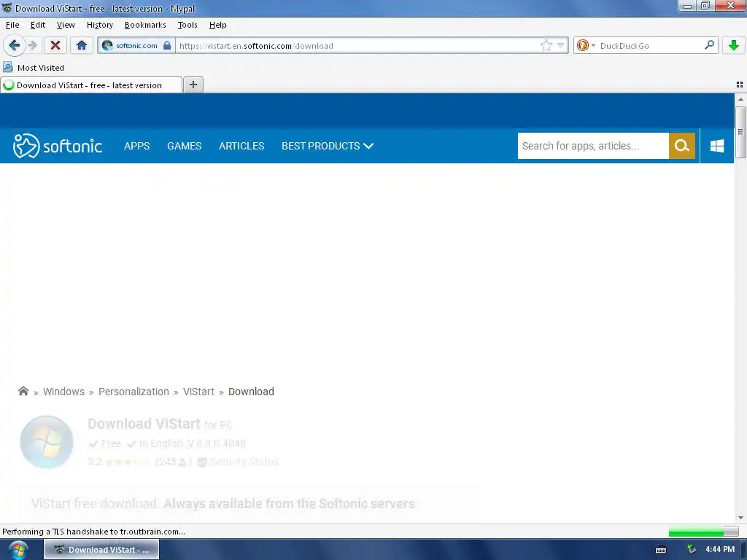
Task: Open the APPS navigation link
Action: pyautogui.click(x=136, y=146)
